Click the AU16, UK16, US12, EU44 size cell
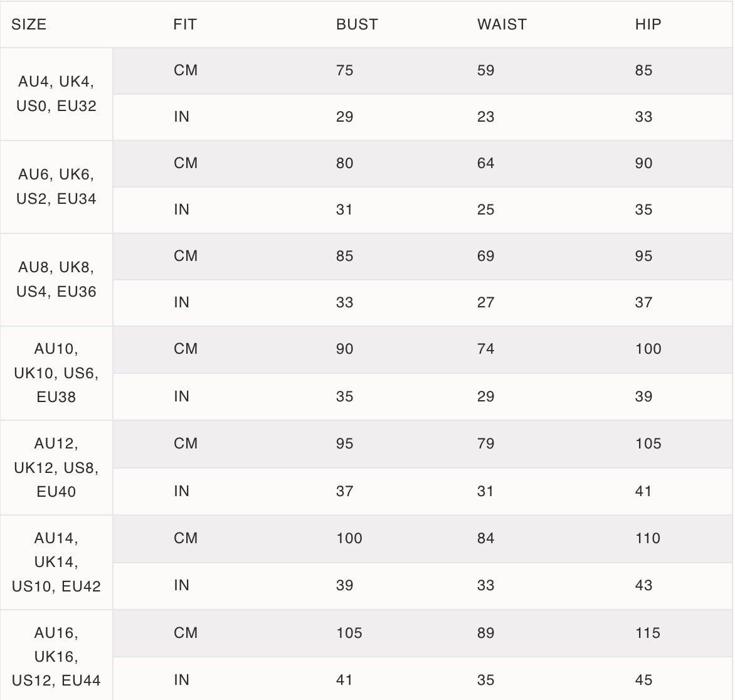 point(56,657)
